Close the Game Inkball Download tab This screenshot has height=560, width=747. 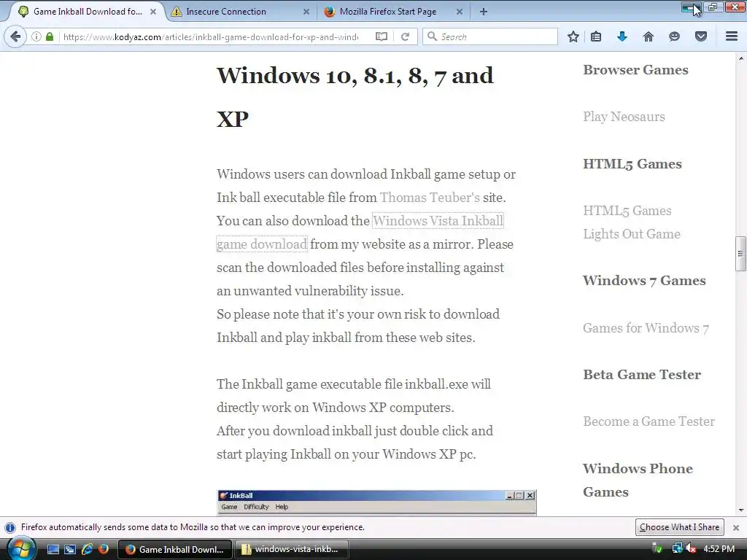click(153, 12)
